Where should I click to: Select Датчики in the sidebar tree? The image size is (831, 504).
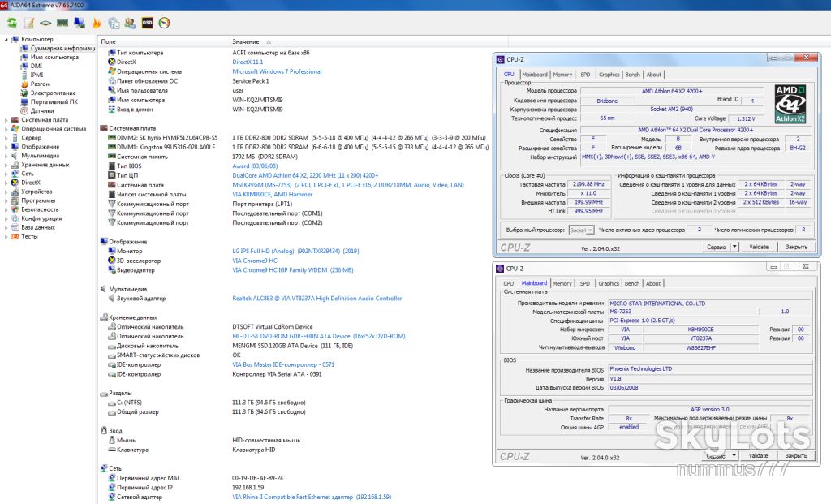click(42, 110)
